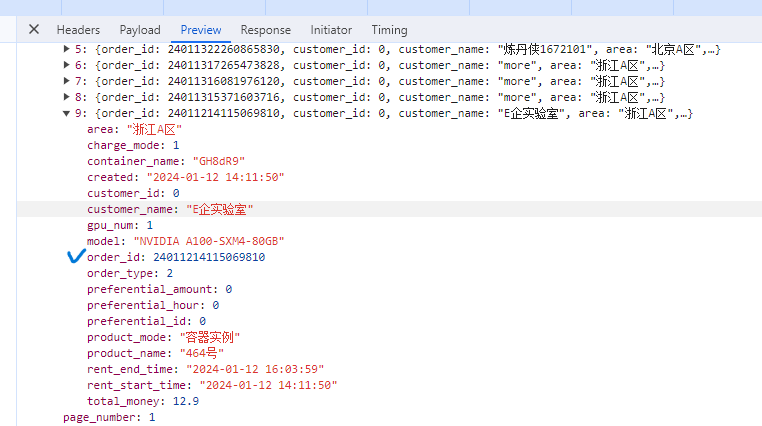Click customer name "炼丹侠1672101" in row 5

pyautogui.click(x=545, y=49)
